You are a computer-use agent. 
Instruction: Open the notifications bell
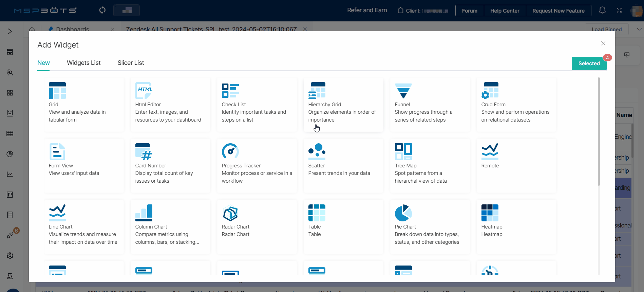click(602, 10)
